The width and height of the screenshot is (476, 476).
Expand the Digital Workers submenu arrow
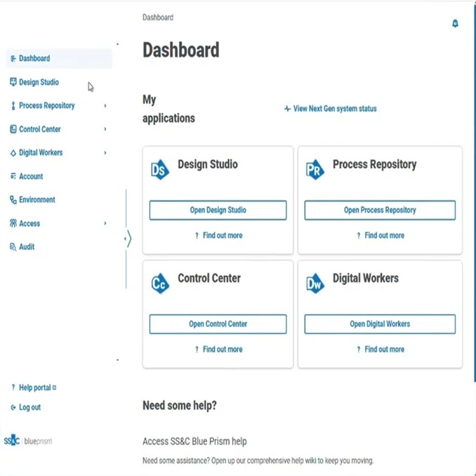[105, 152]
